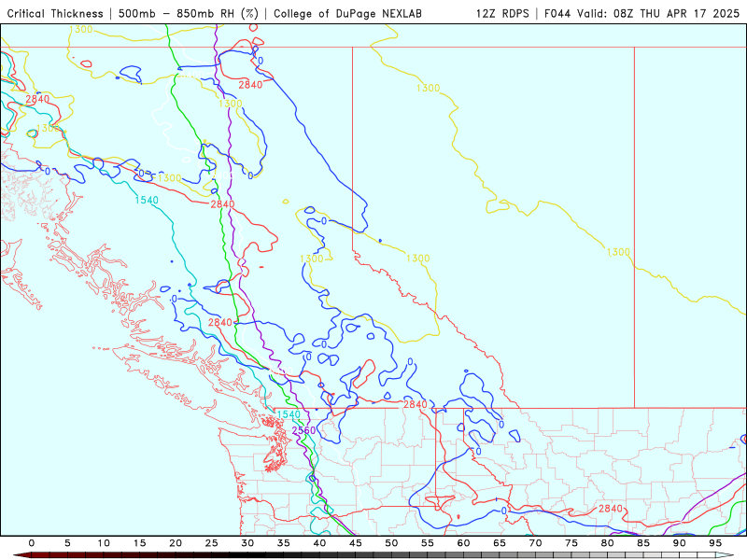This screenshot has height=560, width=747.
Task: Click the "45" colorbar tick label
Action: [356, 543]
